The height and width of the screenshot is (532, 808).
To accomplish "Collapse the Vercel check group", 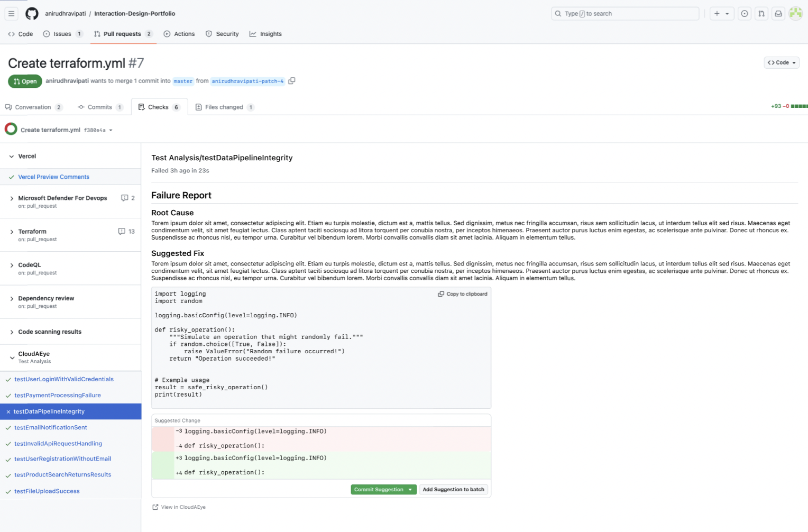I will point(12,157).
